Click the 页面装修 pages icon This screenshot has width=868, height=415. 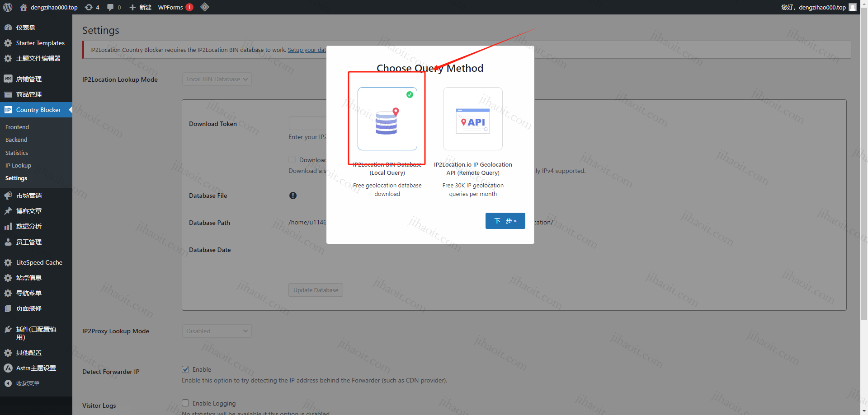click(x=8, y=308)
